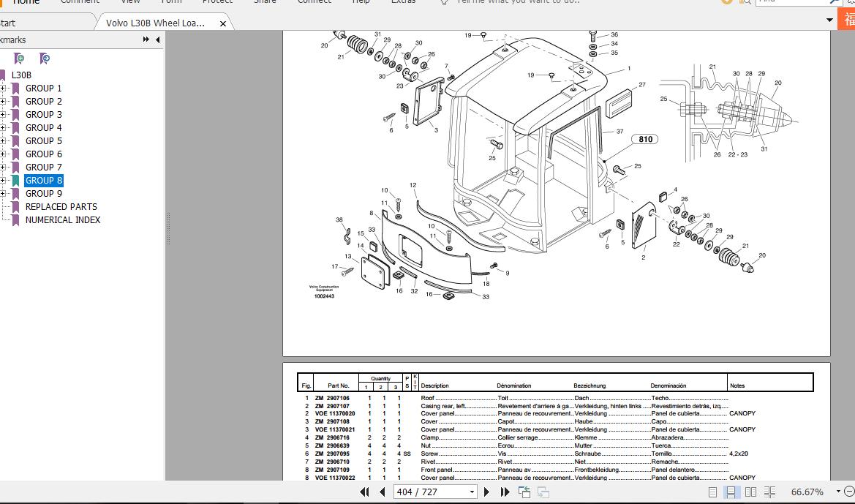Viewport: 855px width, 504px height.
Task: Go to the previous page
Action: [x=383, y=492]
